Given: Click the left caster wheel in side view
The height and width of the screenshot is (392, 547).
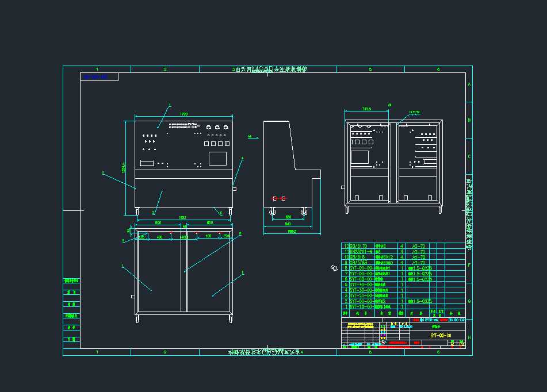Looking at the screenshot, I should [x=273, y=210].
